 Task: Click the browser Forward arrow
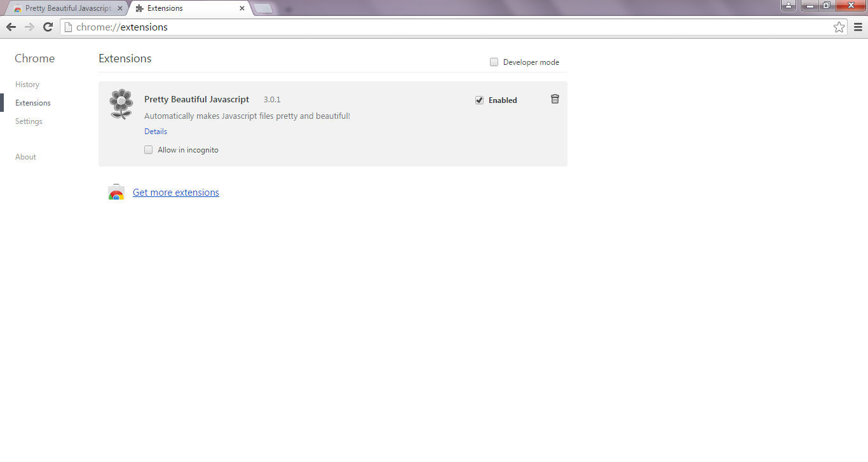pyautogui.click(x=29, y=27)
